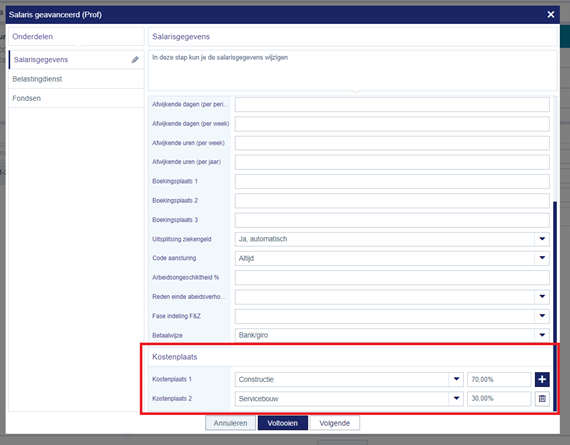Click the Voltooien button

pyautogui.click(x=283, y=423)
